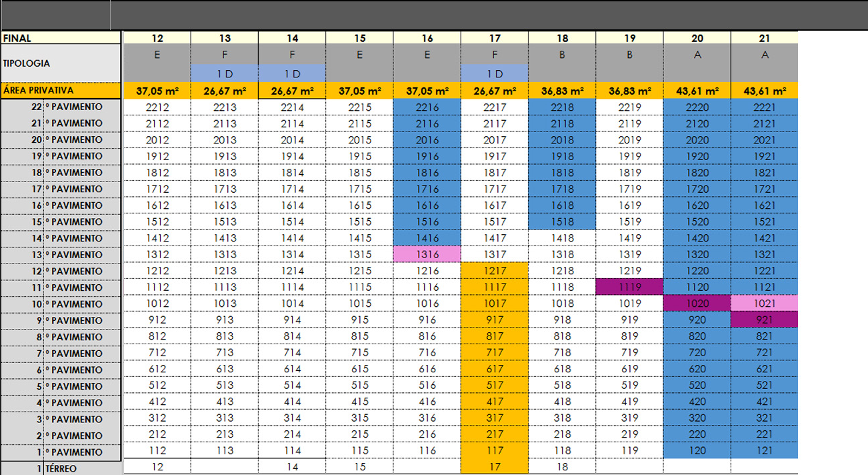Click the ground floor cell 18
Screen dimensions: 868x475
click(x=561, y=468)
